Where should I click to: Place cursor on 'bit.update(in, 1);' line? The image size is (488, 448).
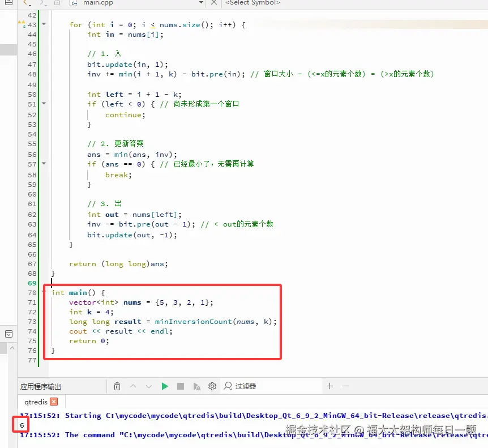tap(127, 65)
